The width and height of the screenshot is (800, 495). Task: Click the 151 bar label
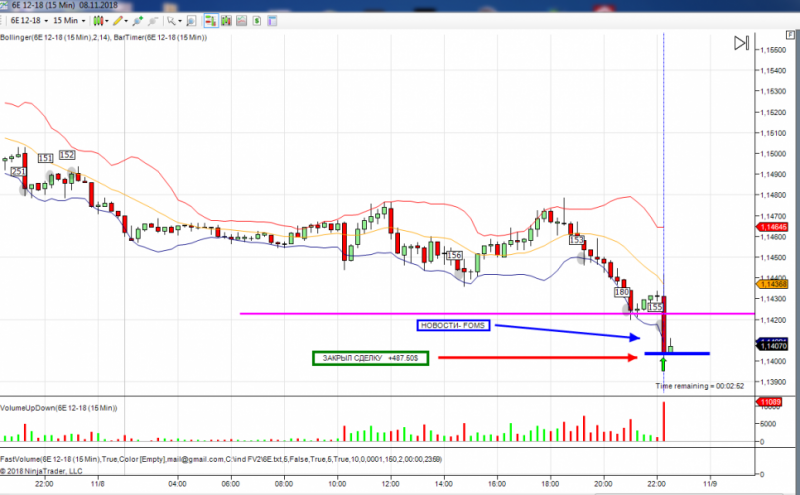coord(45,158)
